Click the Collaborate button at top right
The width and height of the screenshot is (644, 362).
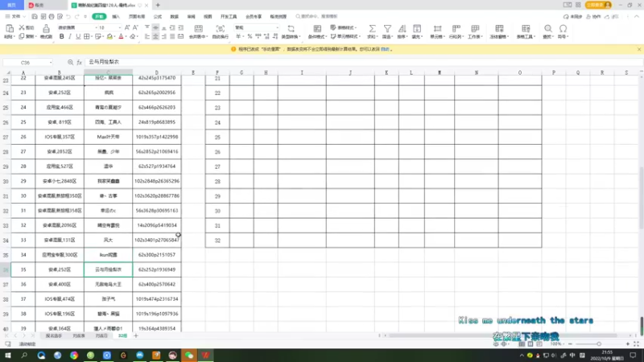593,16
